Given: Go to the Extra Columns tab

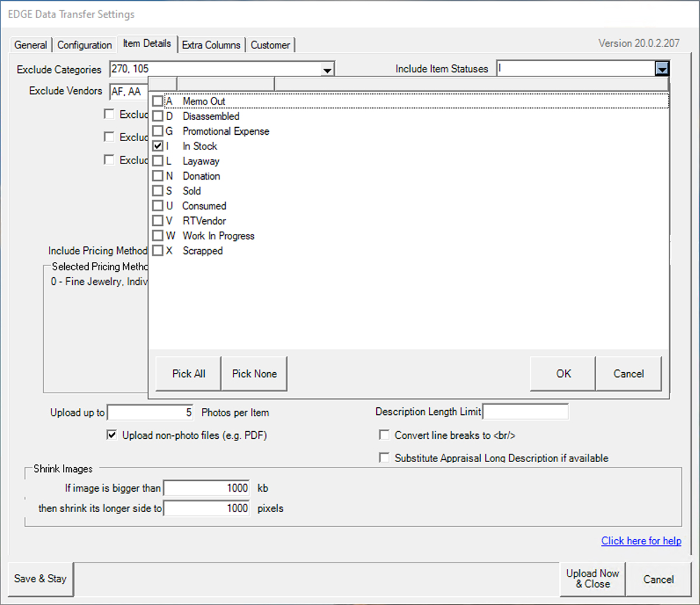Looking at the screenshot, I should tap(211, 45).
